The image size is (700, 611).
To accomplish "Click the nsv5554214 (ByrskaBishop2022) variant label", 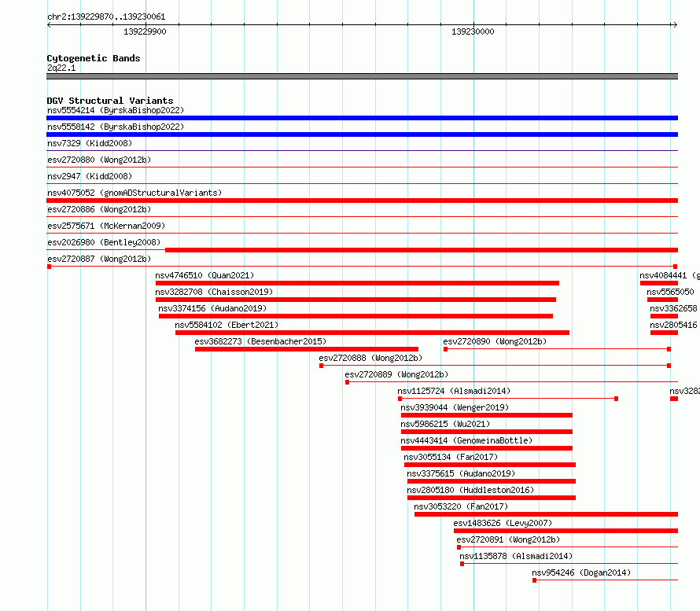I will (116, 110).
